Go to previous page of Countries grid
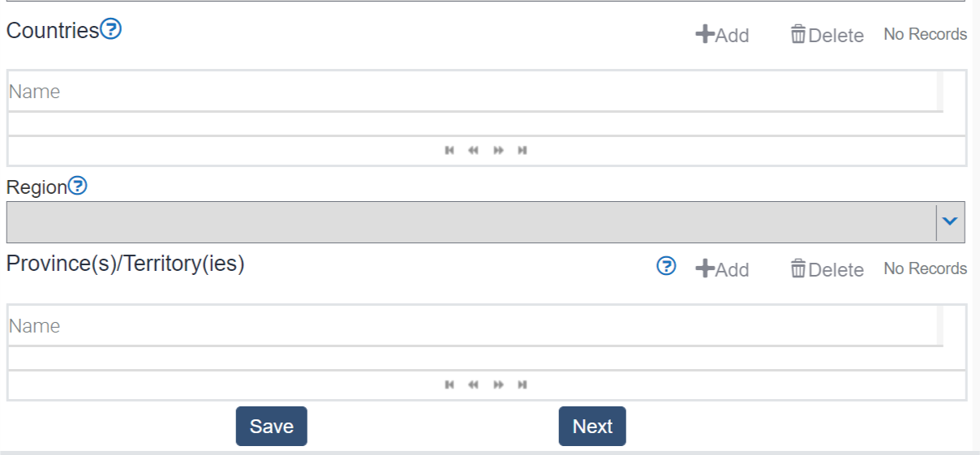Viewport: 980px width, 455px height. pos(473,150)
